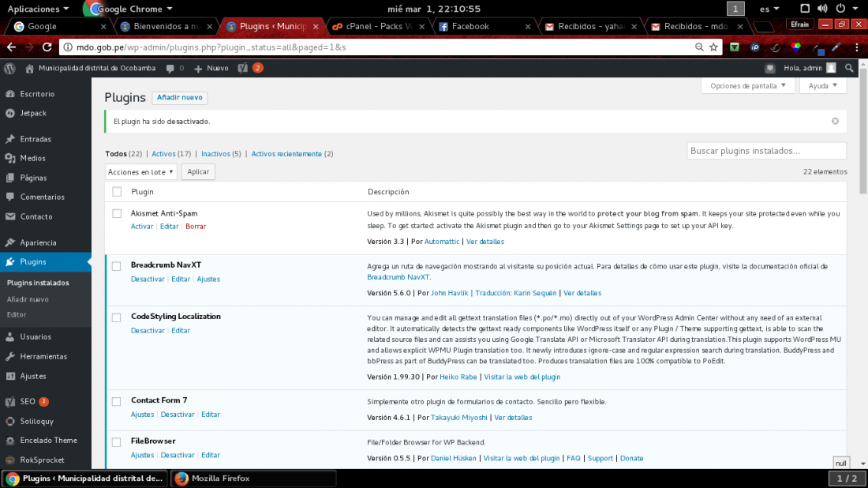The image size is (868, 488).
Task: Delete Akismet via the Borrar link
Action: [196, 227]
